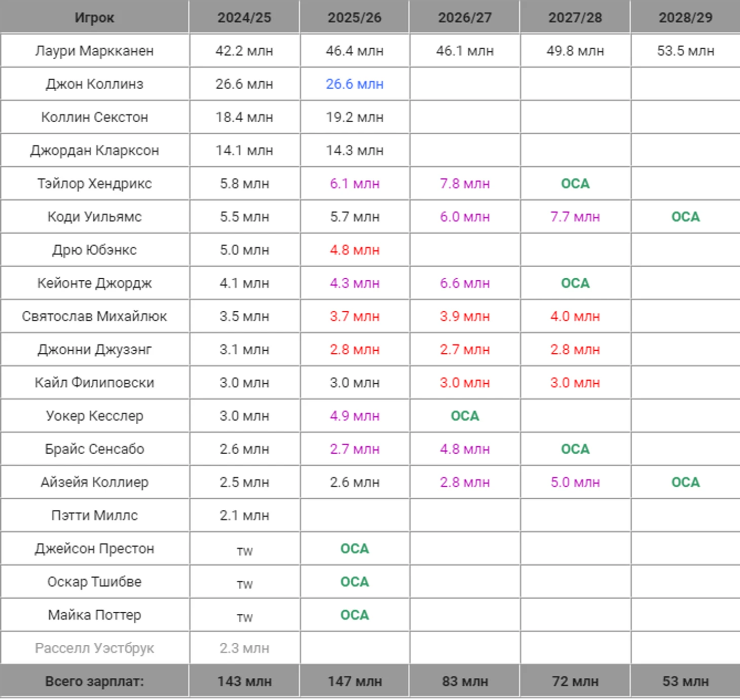The image size is (740, 700).
Task: Select greyed-out Расселл Уэстбрук name
Action: (94, 648)
